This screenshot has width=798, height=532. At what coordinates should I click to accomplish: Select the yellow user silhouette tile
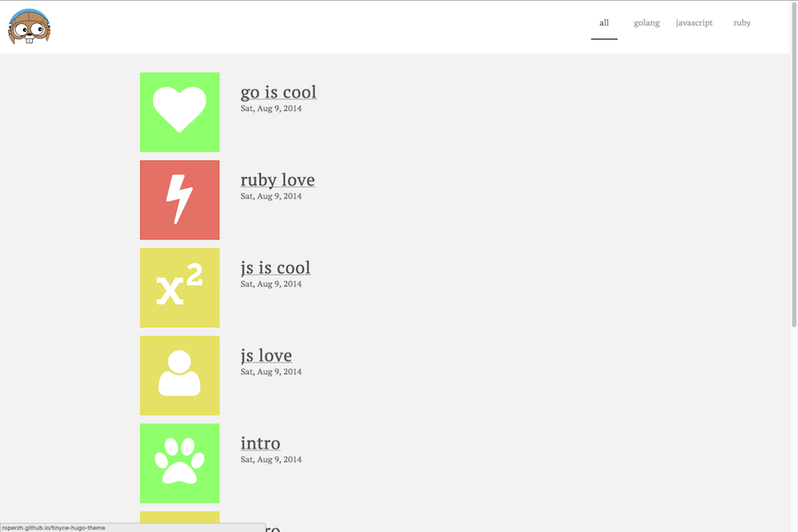tap(180, 375)
